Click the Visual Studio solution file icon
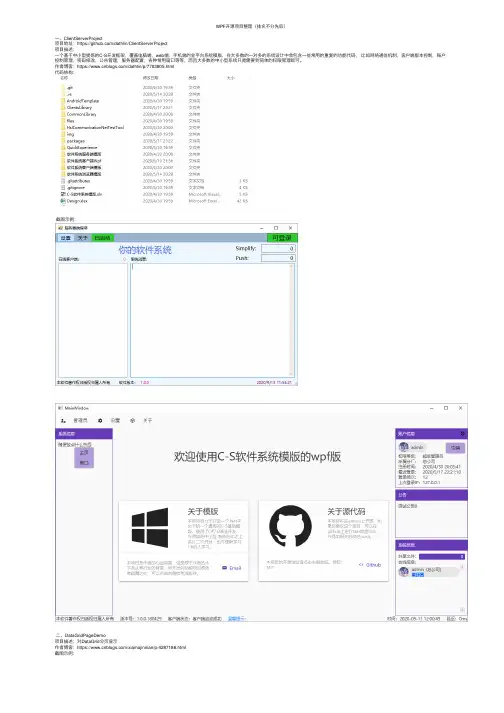The image size is (504, 713). pyautogui.click(x=63, y=194)
